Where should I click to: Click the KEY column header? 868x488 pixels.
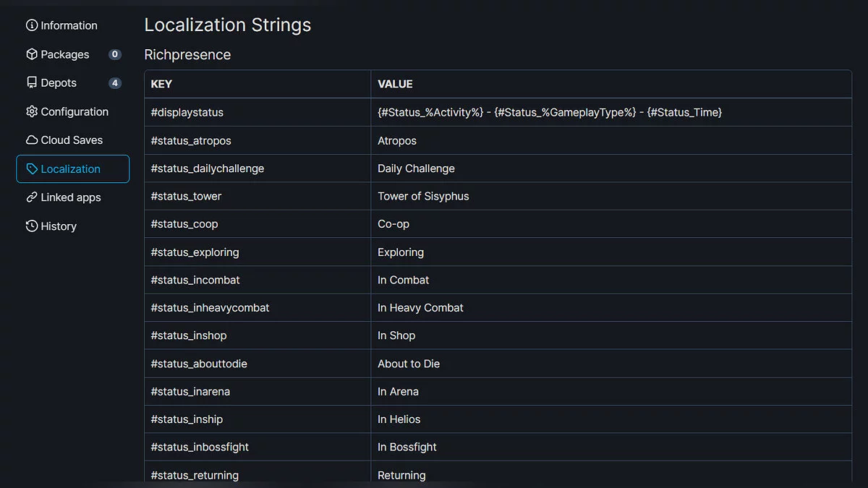(x=161, y=84)
